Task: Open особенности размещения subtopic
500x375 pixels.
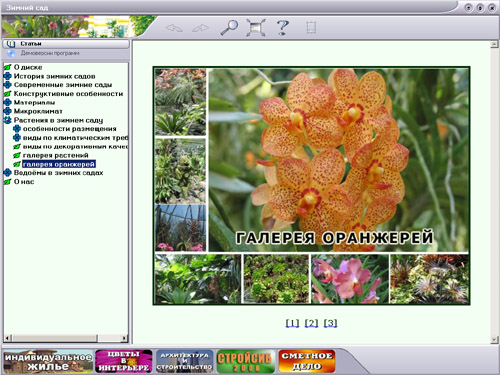Action: 70,129
